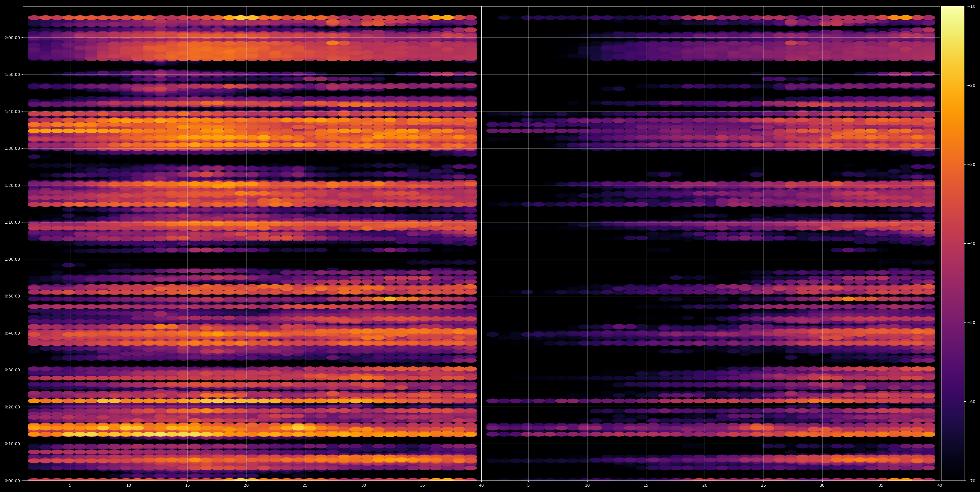Select x-axis label 25 of the right heatmap
This screenshot has width=980, height=492.
pyautogui.click(x=763, y=486)
